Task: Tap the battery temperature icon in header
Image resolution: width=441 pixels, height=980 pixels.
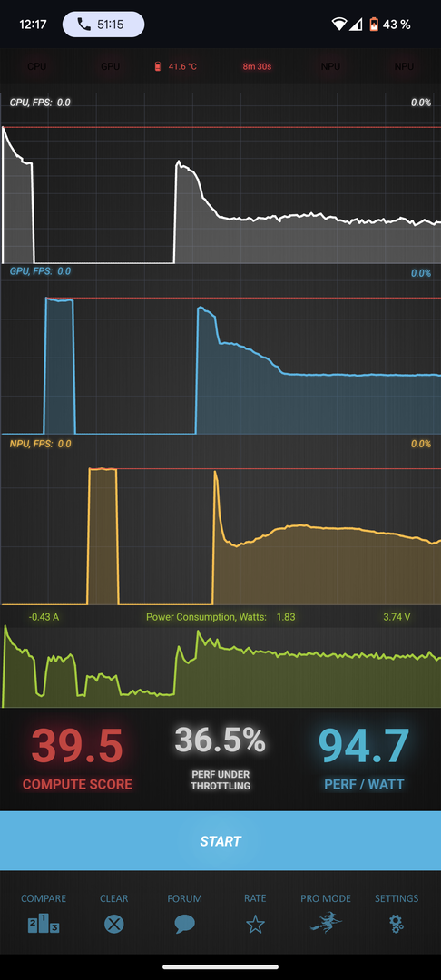Action: point(158,66)
